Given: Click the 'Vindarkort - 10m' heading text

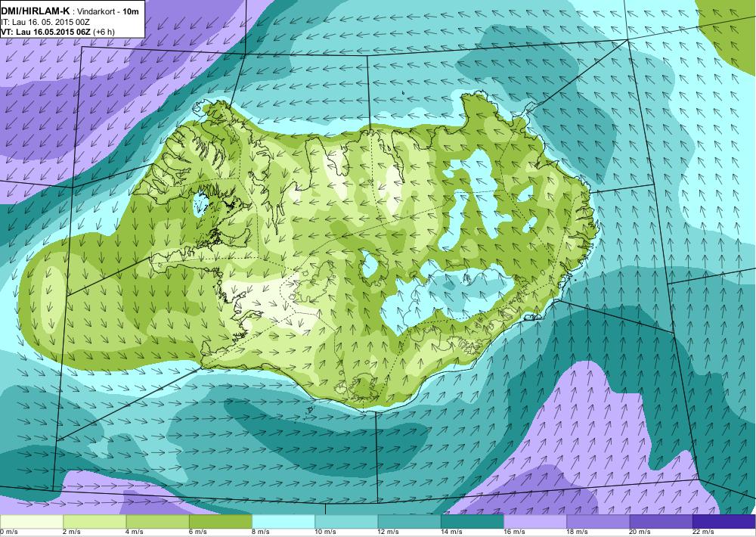Looking at the screenshot, I should tap(108, 11).
